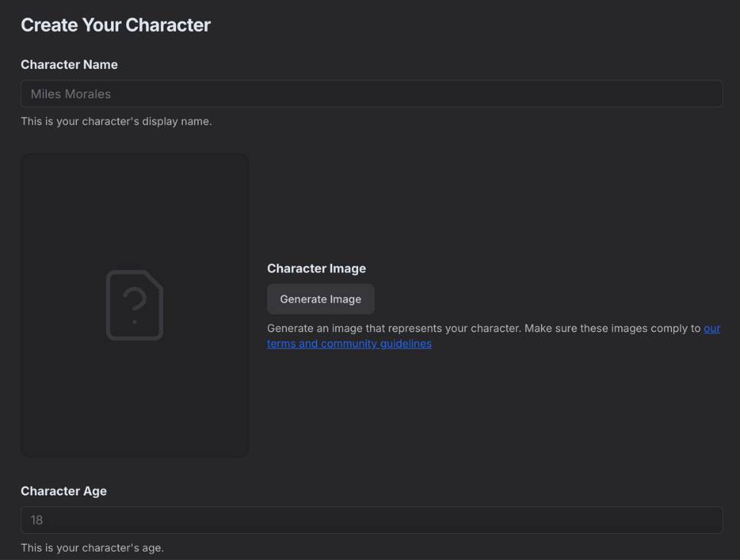
Task: Select the character image placeholder box
Action: coord(135,304)
